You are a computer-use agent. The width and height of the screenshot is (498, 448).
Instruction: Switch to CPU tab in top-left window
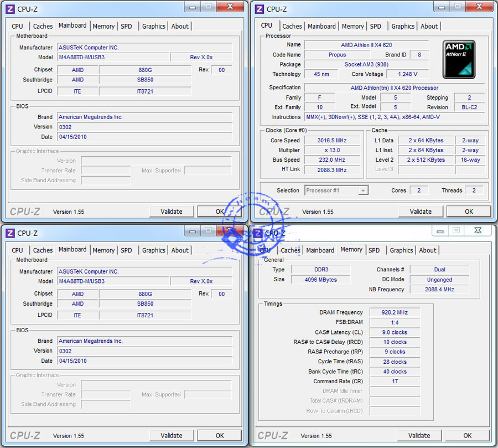[18, 27]
